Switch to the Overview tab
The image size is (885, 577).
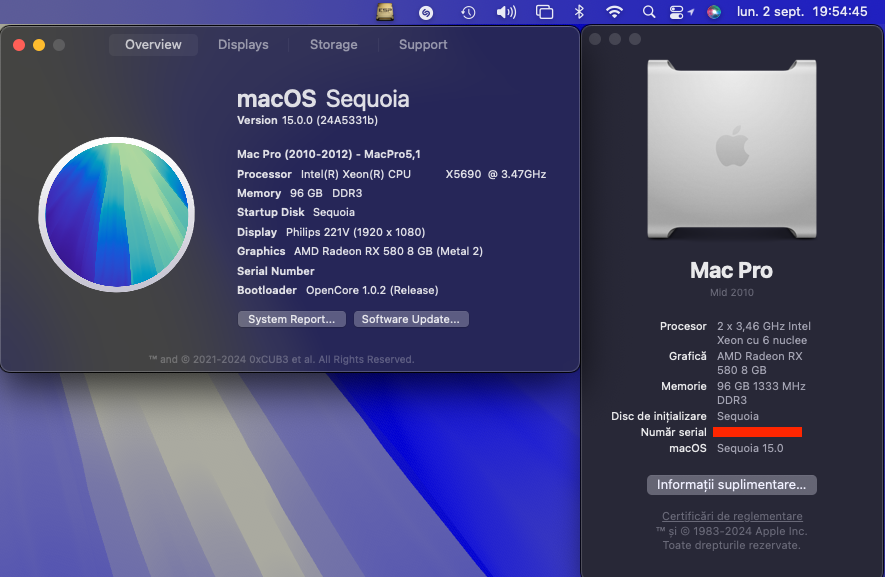click(153, 45)
